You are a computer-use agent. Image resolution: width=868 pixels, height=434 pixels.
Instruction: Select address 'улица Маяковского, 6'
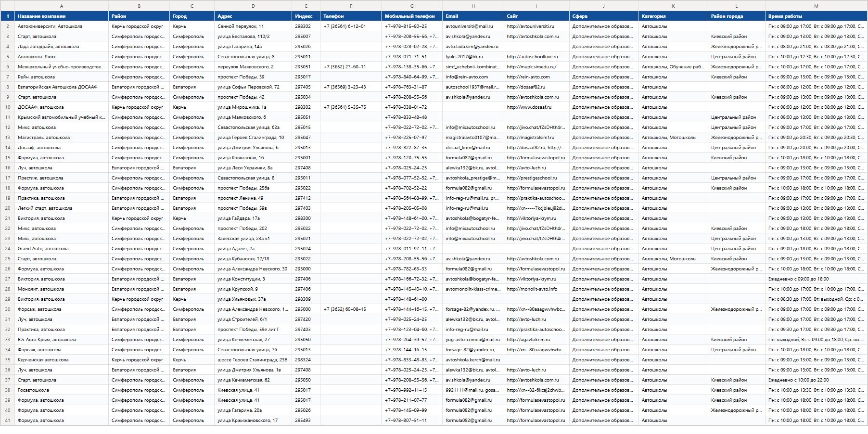click(x=253, y=117)
